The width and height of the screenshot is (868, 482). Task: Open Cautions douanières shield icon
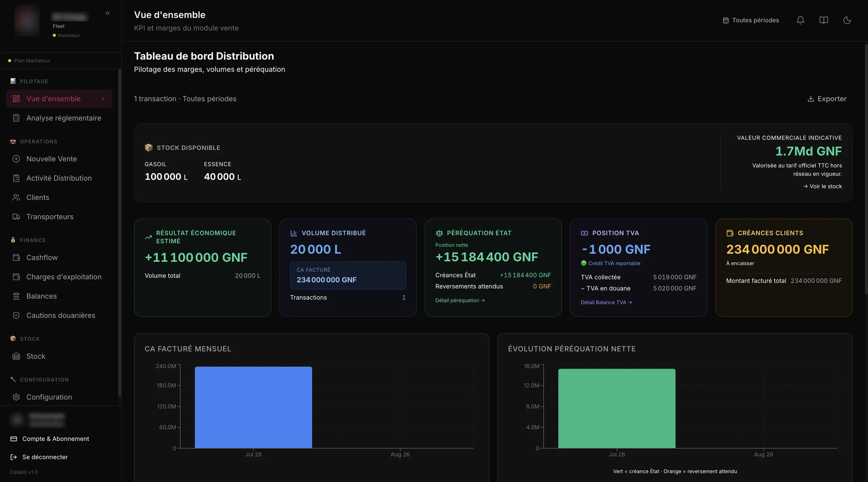(16, 316)
